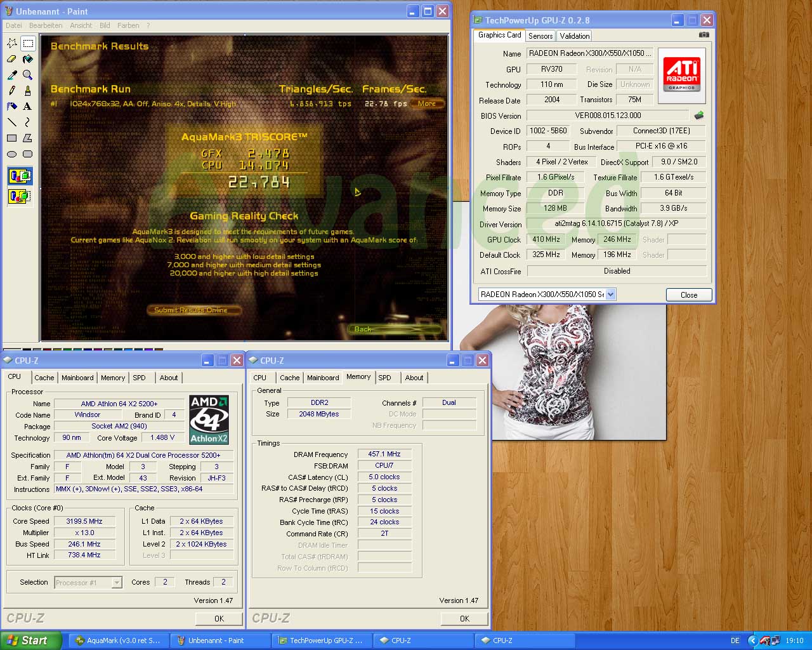Switch to Unbenannt - Paint taskbar button
The image size is (812, 650).
(221, 640)
